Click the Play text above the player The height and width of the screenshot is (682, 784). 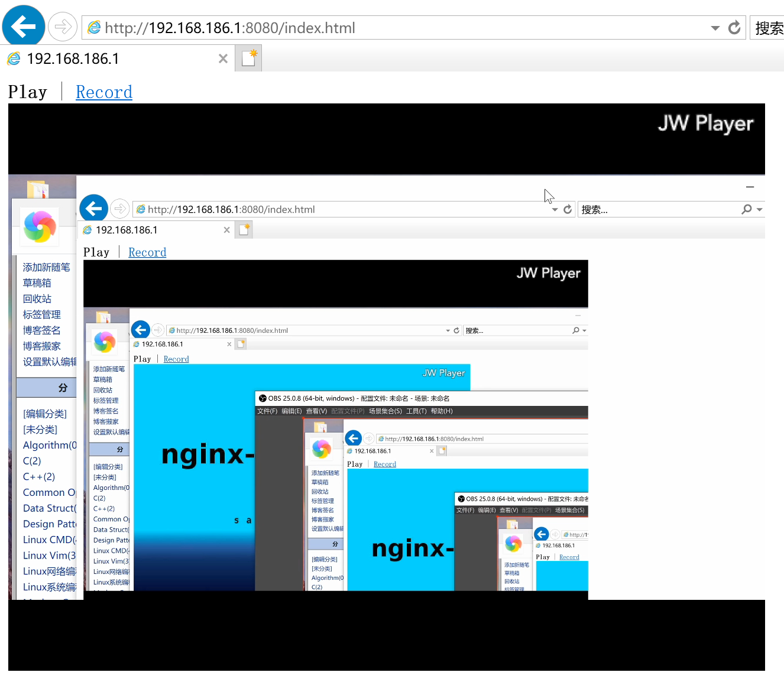28,92
